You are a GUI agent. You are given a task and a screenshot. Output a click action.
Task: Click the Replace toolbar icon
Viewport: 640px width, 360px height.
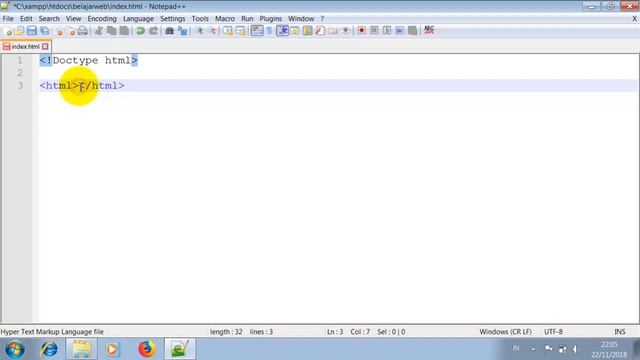182,31
